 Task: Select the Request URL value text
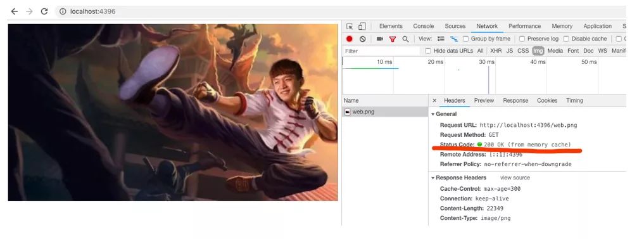click(529, 125)
